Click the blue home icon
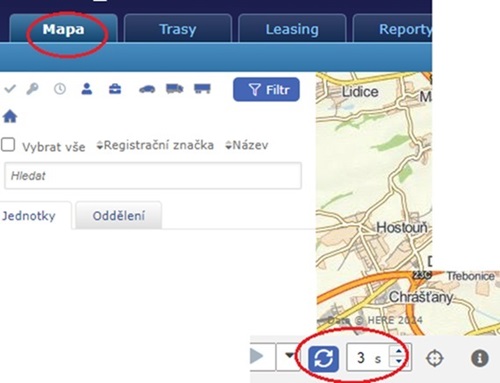The image size is (500, 383). [10, 117]
